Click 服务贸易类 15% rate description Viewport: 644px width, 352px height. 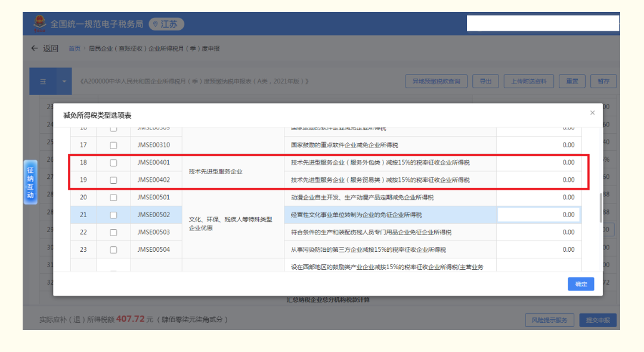point(380,180)
